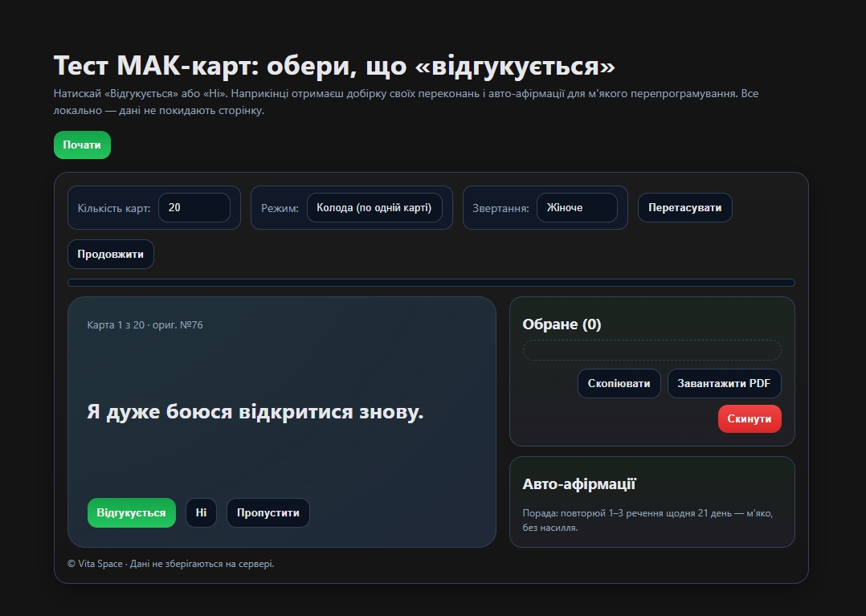Open the Звертання dropdown showing Жіноче
The width and height of the screenshot is (866, 616).
(576, 207)
